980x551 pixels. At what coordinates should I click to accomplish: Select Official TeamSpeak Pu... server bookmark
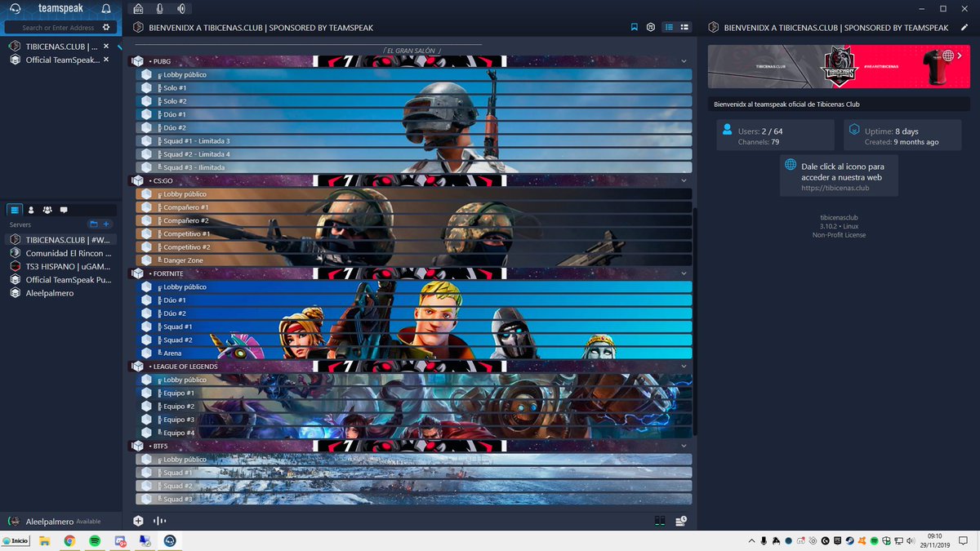[61, 279]
